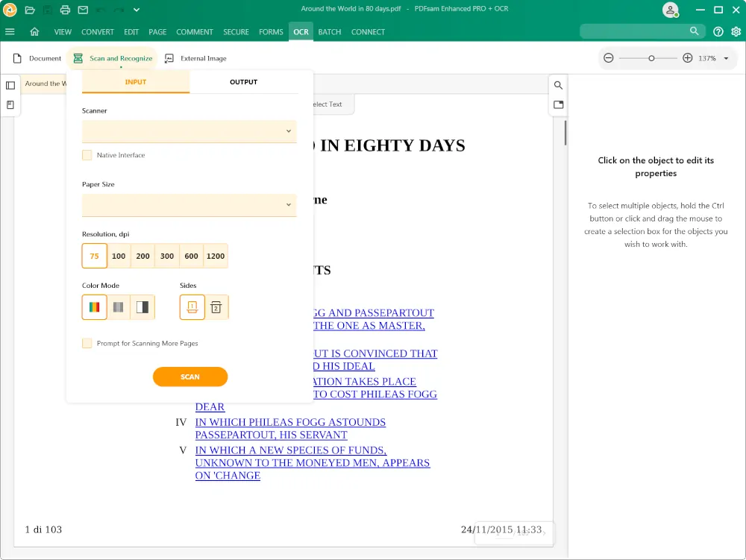The height and width of the screenshot is (560, 746).
Task: Open the email envelope icon
Action: 83,10
